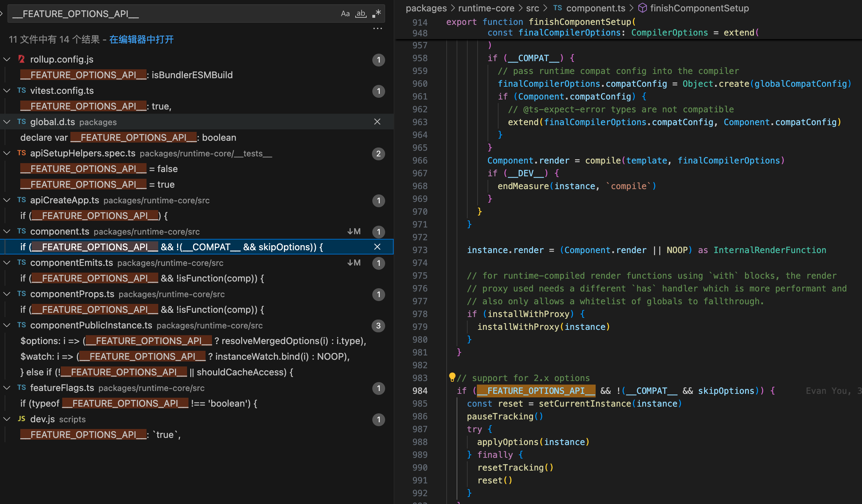Open match '$watch: i =>' result
The image size is (862, 504).
coord(185,356)
